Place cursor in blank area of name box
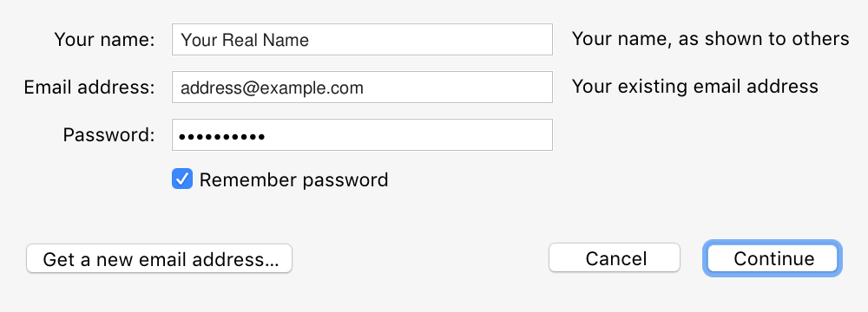This screenshot has width=868, height=312. click(431, 39)
